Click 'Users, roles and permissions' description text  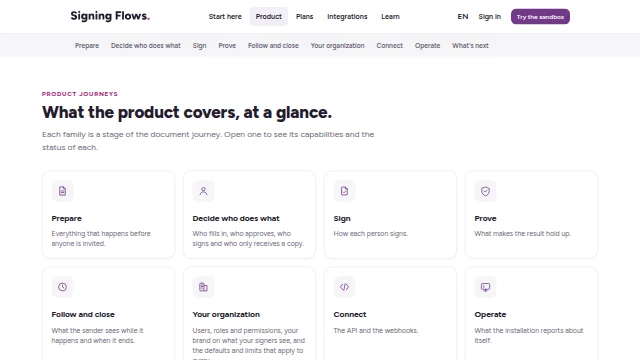[249, 343]
